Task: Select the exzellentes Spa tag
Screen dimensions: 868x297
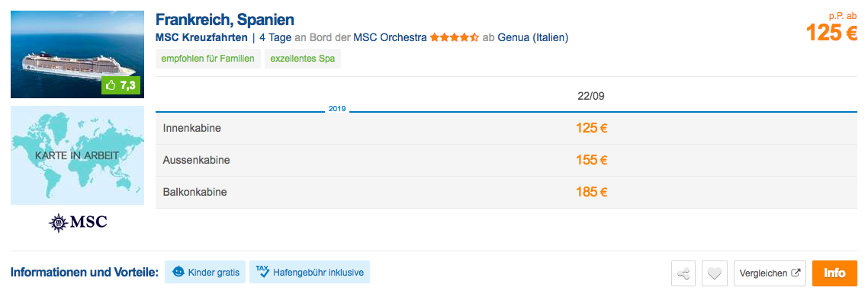Action: [x=303, y=59]
